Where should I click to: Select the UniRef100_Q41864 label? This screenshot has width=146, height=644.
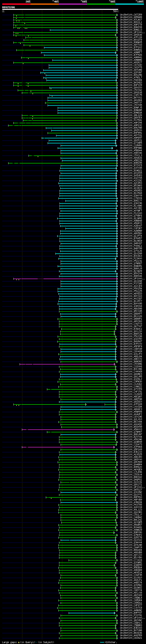click(x=131, y=100)
